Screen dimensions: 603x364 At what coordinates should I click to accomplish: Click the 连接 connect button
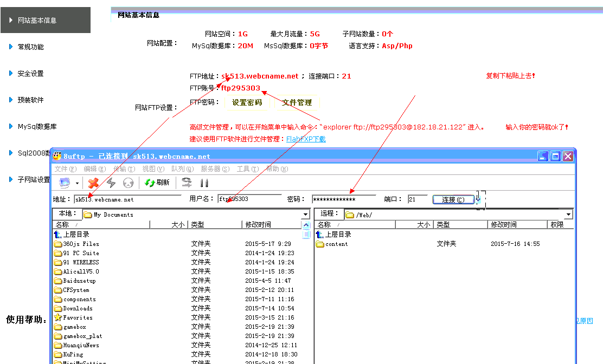(453, 199)
